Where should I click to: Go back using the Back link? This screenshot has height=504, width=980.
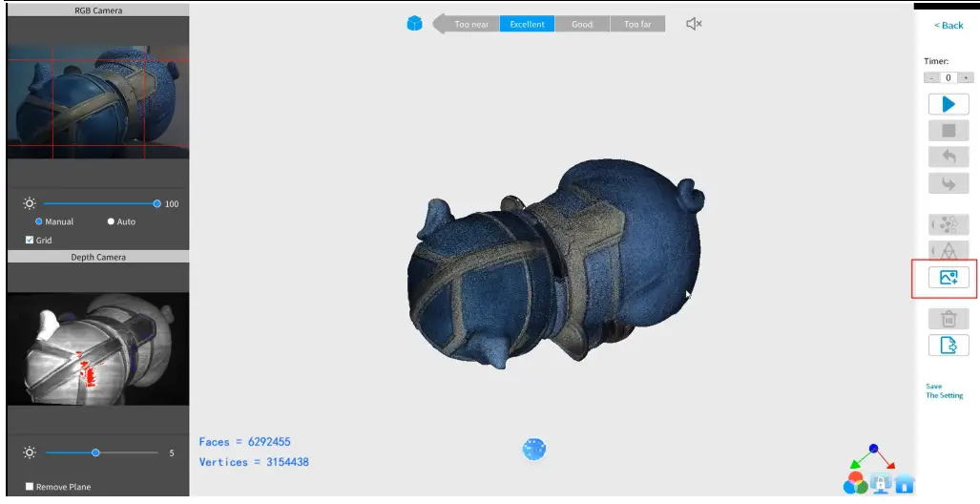pos(949,25)
